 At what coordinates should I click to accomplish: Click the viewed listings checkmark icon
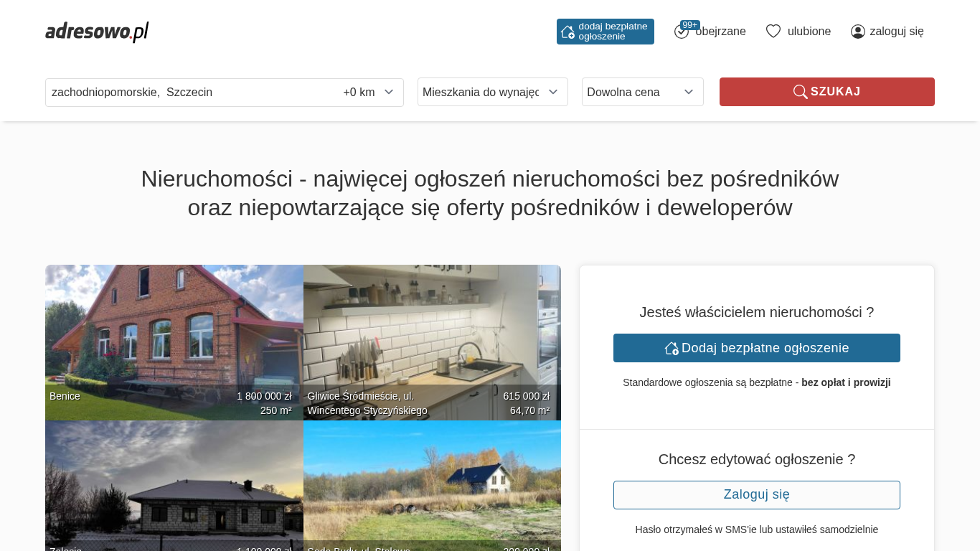681,32
